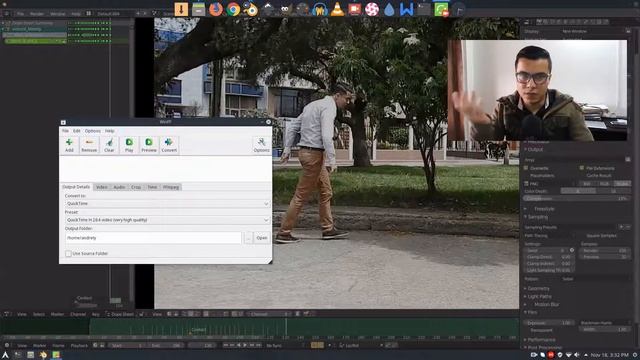The image size is (640, 360).
Task: Click the Add file icon in WinFF
Action: [x=69, y=145]
